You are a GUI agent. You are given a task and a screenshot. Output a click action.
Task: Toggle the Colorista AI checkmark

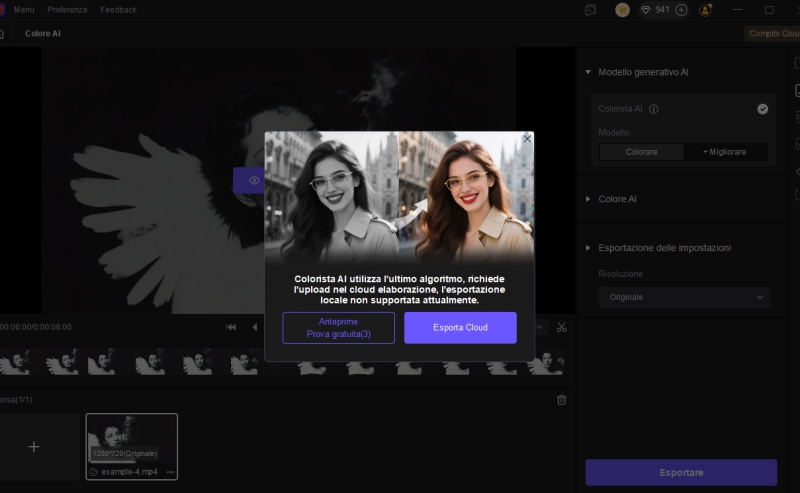point(763,109)
